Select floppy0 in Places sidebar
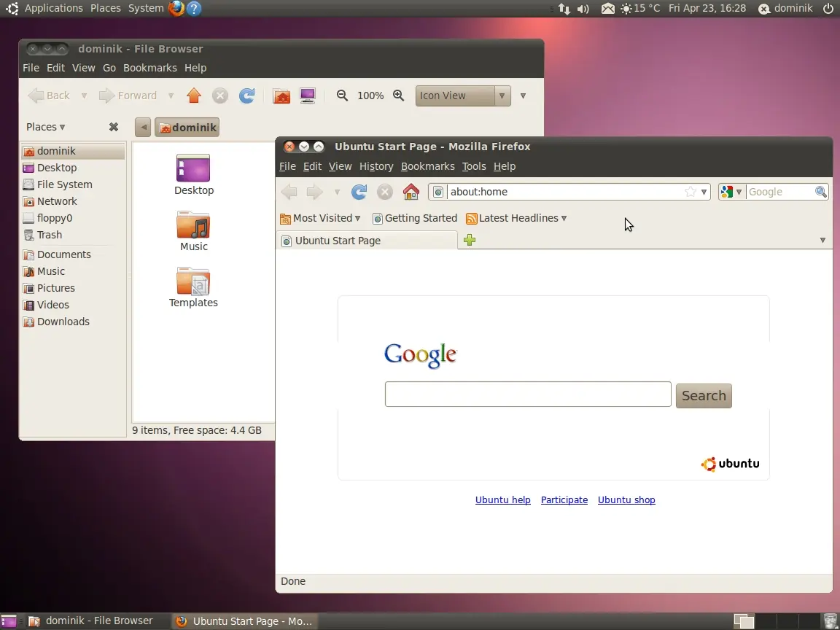Image resolution: width=840 pixels, height=630 pixels. pos(73,218)
